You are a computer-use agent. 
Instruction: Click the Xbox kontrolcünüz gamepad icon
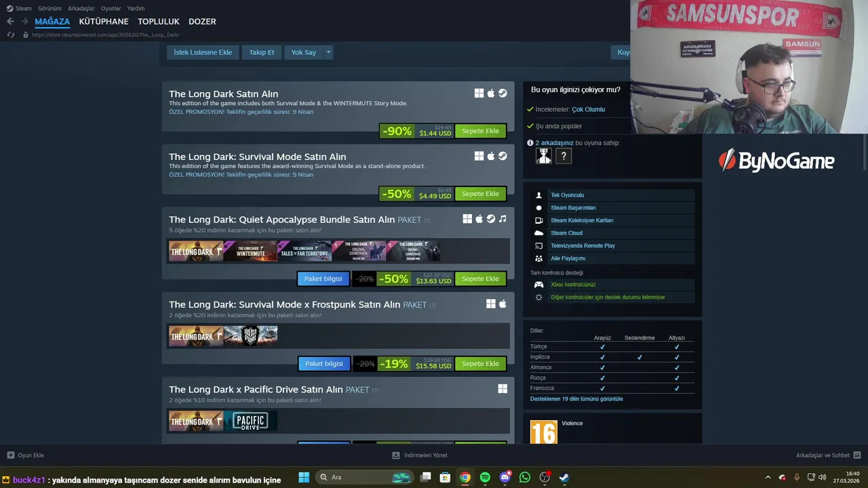539,285
